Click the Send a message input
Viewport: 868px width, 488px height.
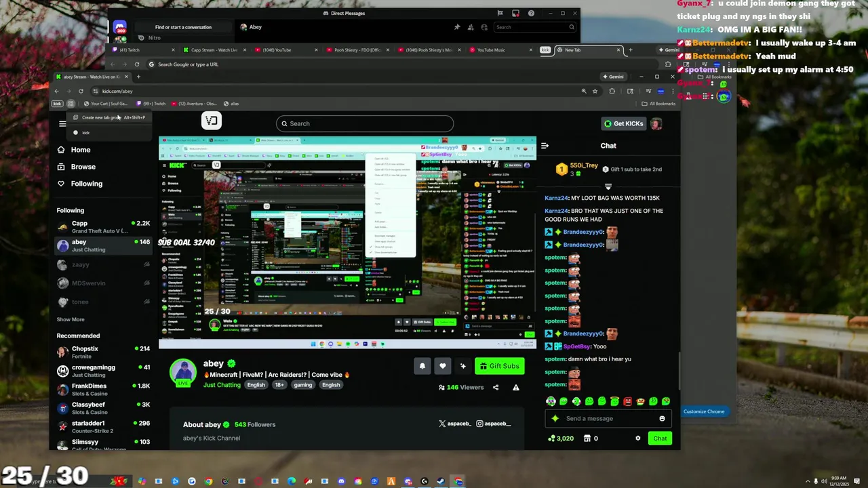click(608, 418)
